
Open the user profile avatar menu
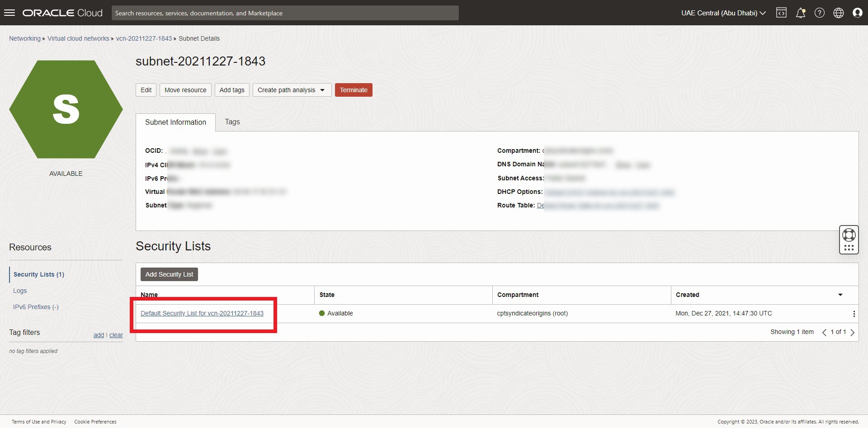click(x=858, y=13)
